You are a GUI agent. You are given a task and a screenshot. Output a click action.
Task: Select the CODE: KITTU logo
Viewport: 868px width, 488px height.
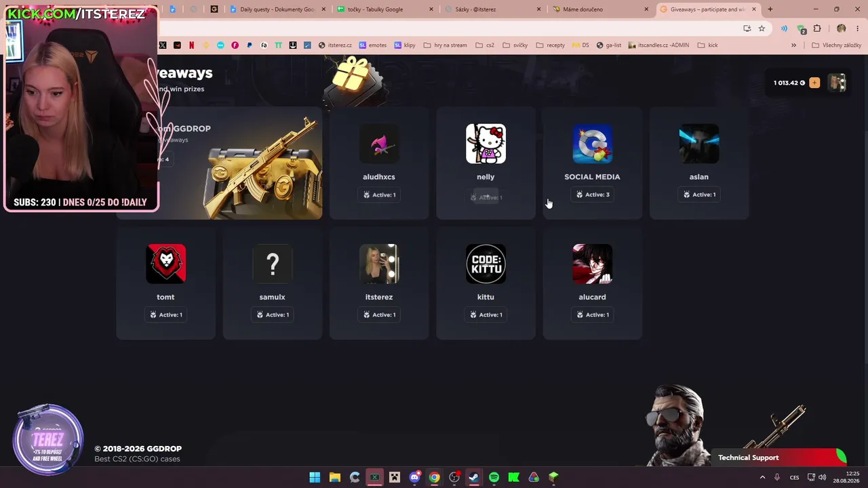(486, 264)
